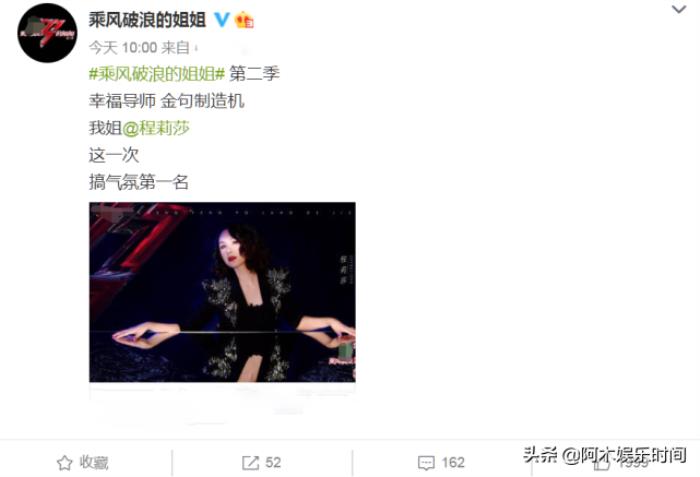Screen dimensions: 700x477
Task: Click the 第二季 post text
Action: 254,74
